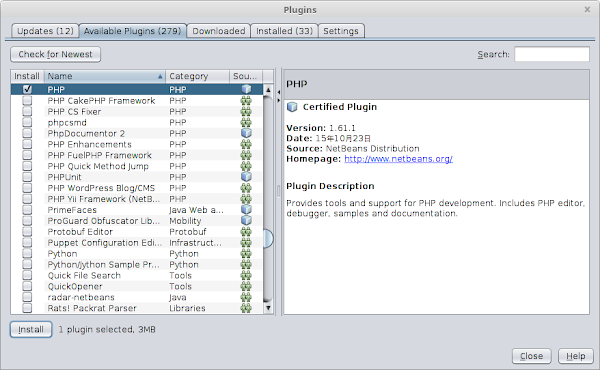Sort by the Category column header
This screenshot has width=600, height=370.
197,76
